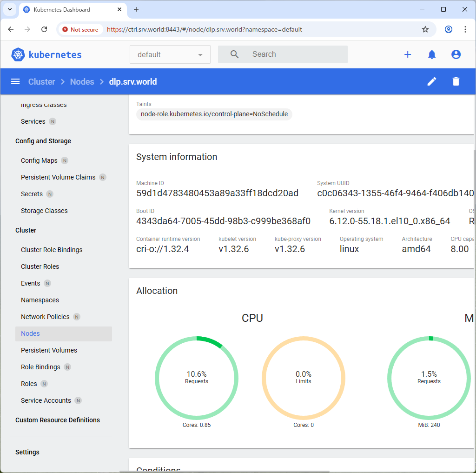The width and height of the screenshot is (476, 473).
Task: Open a new browser tab
Action: click(136, 9)
